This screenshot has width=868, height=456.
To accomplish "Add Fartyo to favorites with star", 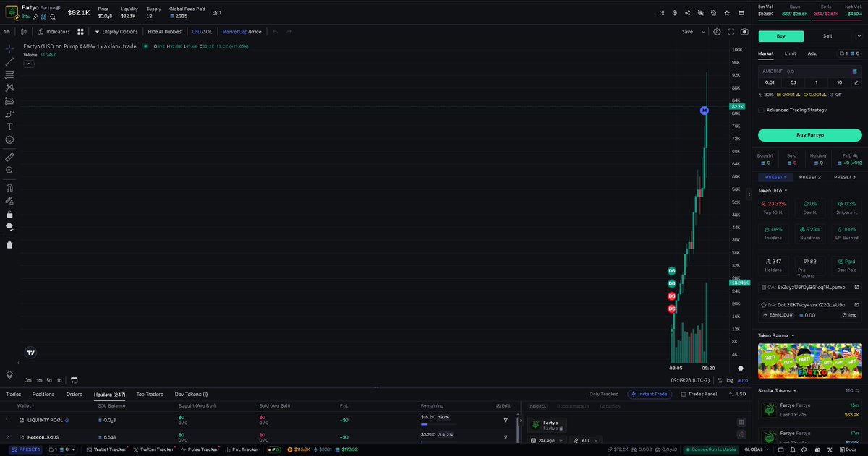I will point(727,12).
